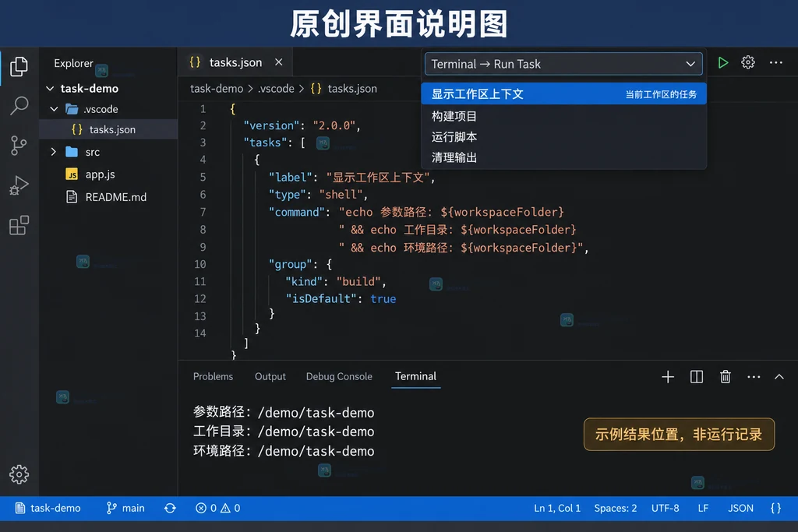
Task: Open the Extensions view
Action: [19, 225]
